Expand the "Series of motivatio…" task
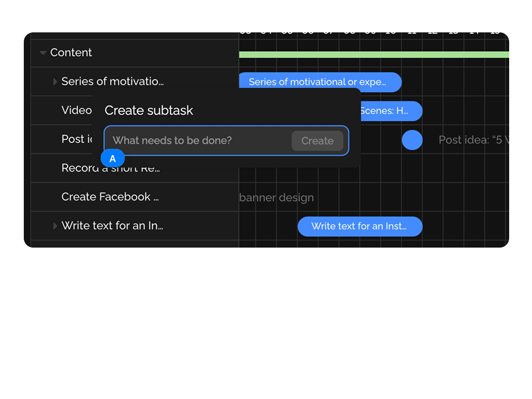Viewport: 532px width, 399px height. [x=55, y=81]
